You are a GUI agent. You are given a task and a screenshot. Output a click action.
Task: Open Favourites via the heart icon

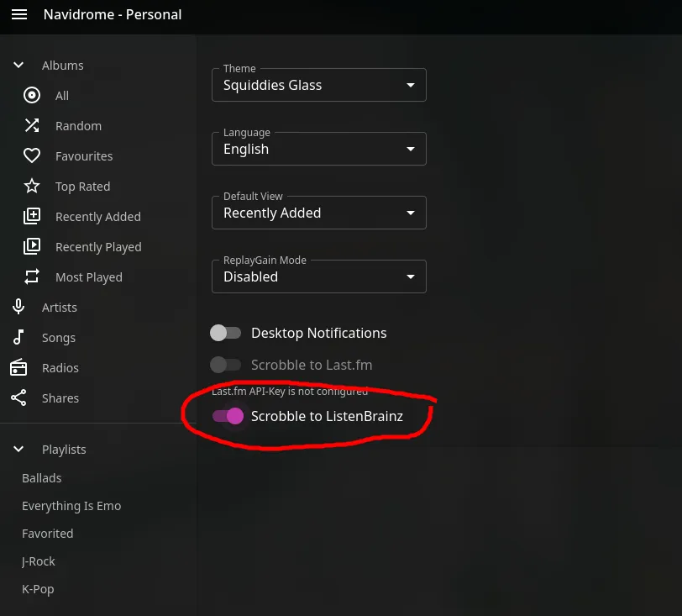pos(31,155)
